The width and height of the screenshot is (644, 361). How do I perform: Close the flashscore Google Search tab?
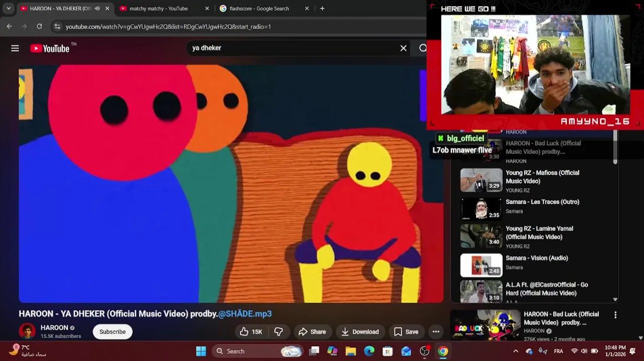click(307, 9)
